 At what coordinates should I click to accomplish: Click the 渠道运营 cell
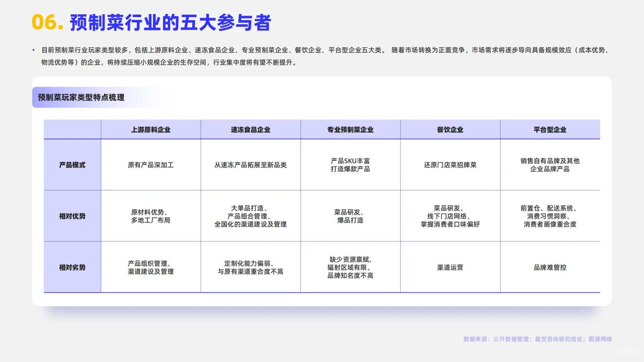point(450,267)
